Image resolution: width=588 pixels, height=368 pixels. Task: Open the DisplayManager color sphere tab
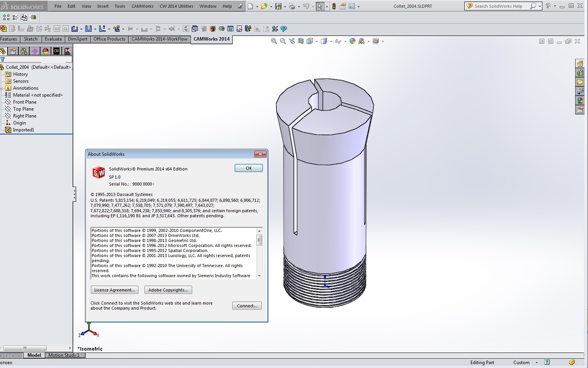click(x=46, y=51)
